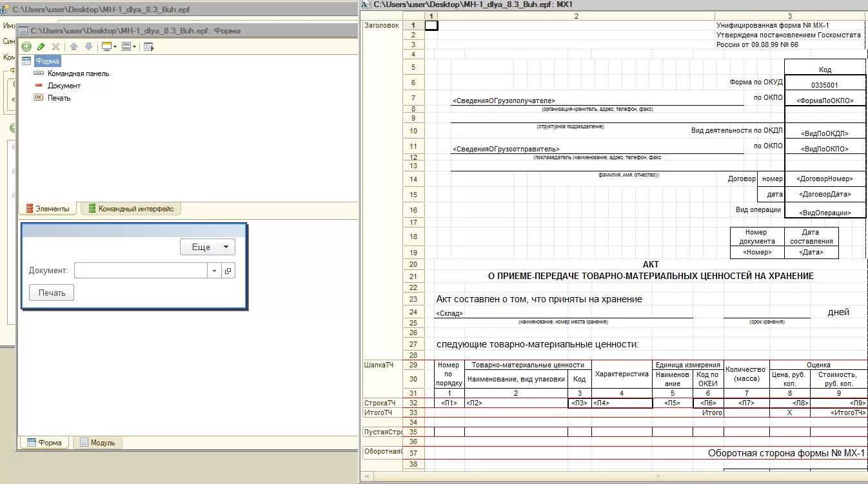The image size is (868, 484).
Task: Move element up with the up arrow icon
Action: [74, 46]
